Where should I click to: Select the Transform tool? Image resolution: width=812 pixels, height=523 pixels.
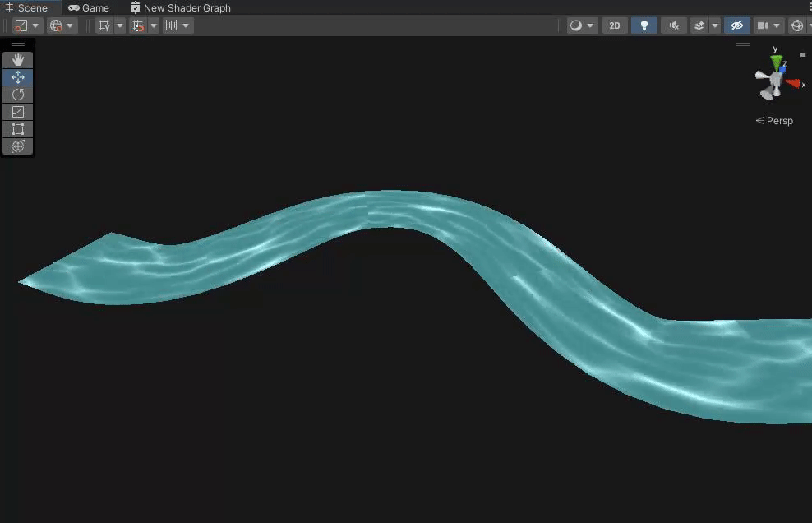point(18,146)
